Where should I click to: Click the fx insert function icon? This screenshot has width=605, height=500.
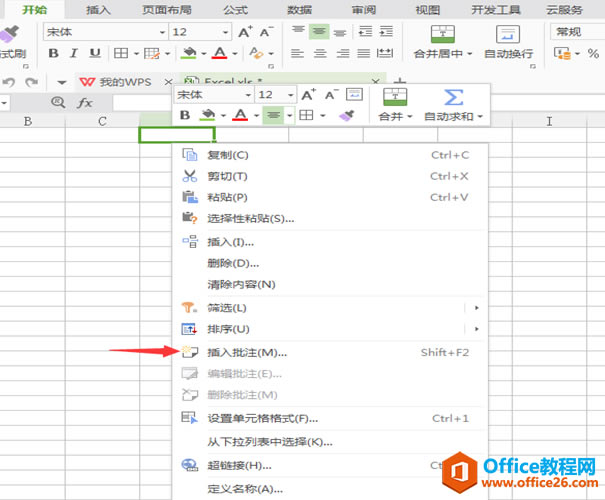pyautogui.click(x=84, y=103)
